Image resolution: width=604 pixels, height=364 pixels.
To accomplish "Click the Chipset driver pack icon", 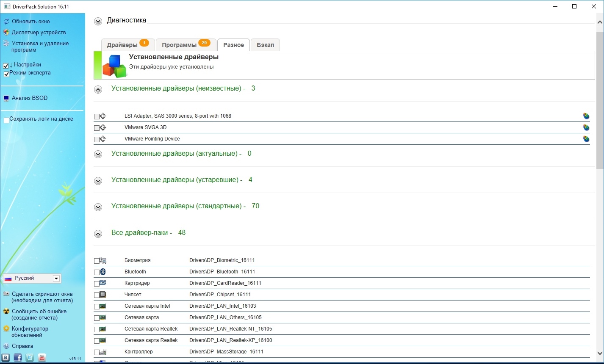I will click(x=103, y=295).
